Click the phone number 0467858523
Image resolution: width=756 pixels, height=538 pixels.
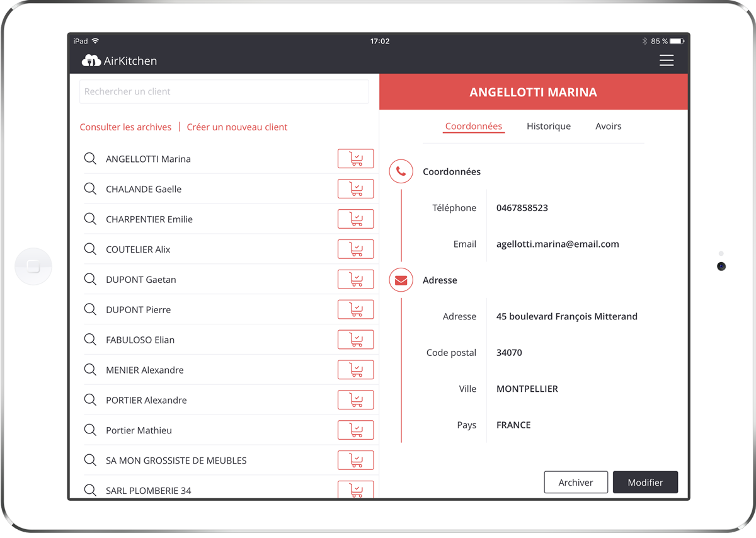(522, 208)
